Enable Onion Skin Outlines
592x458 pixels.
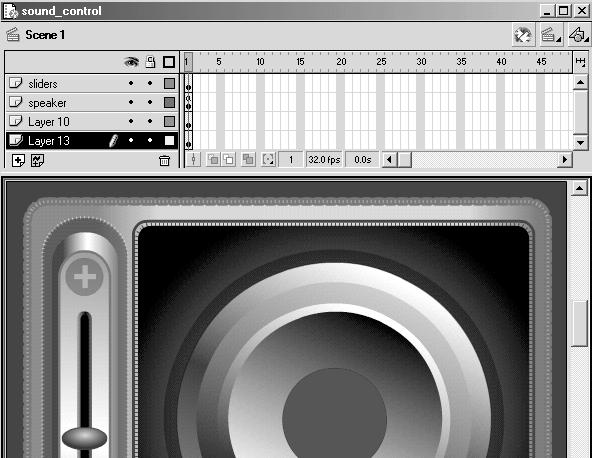(229, 160)
